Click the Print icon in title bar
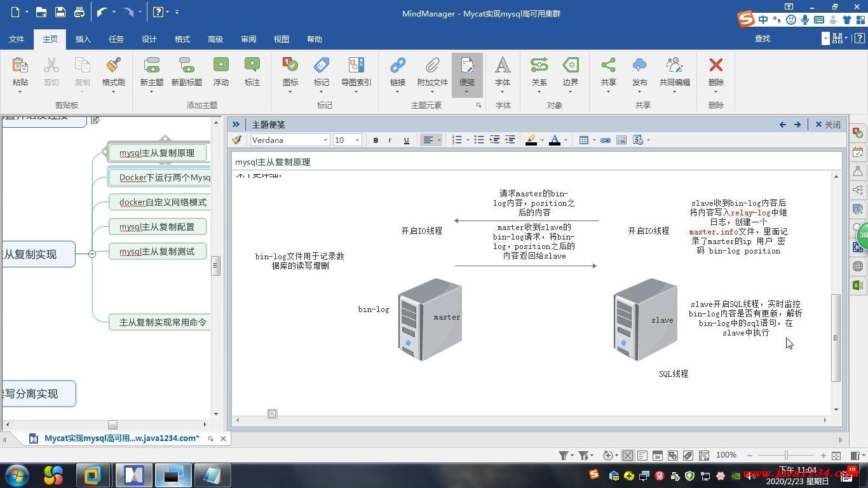The height and width of the screenshot is (488, 868). [79, 12]
